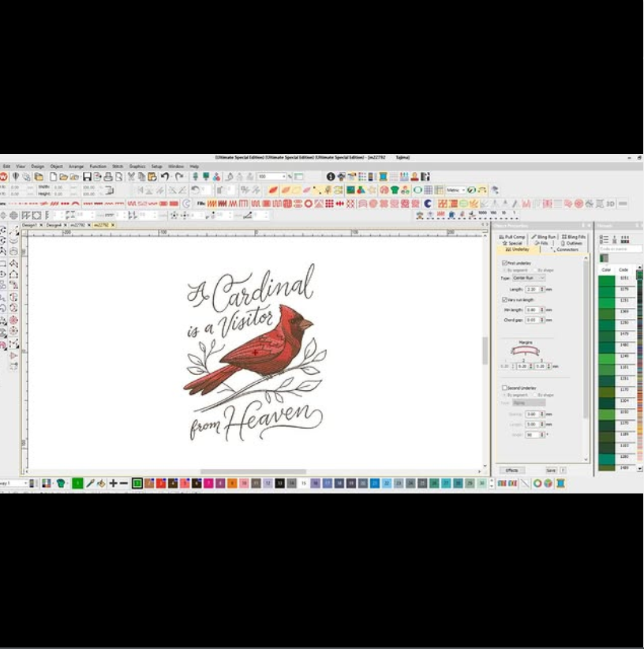Click the Print icon in toolbar
The image size is (644, 649).
[x=108, y=177]
